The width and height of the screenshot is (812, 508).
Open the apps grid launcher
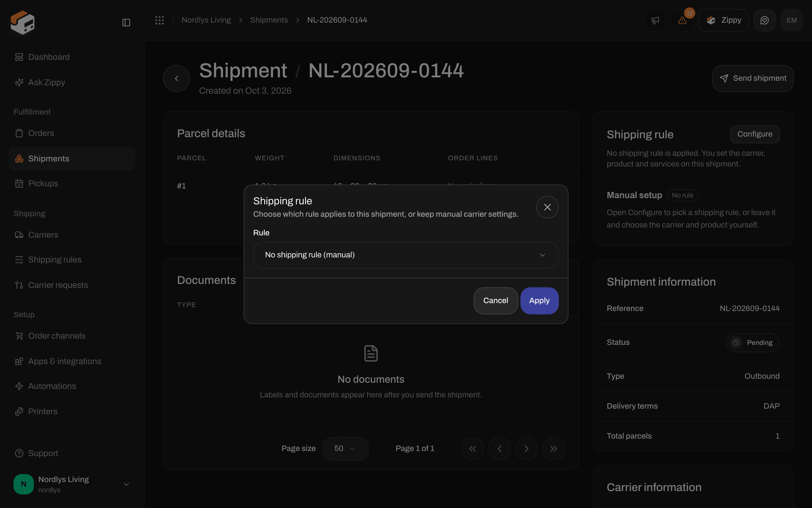[x=159, y=20]
